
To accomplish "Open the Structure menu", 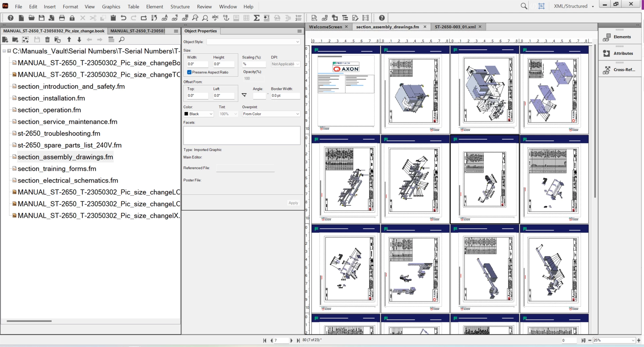I will coord(180,6).
